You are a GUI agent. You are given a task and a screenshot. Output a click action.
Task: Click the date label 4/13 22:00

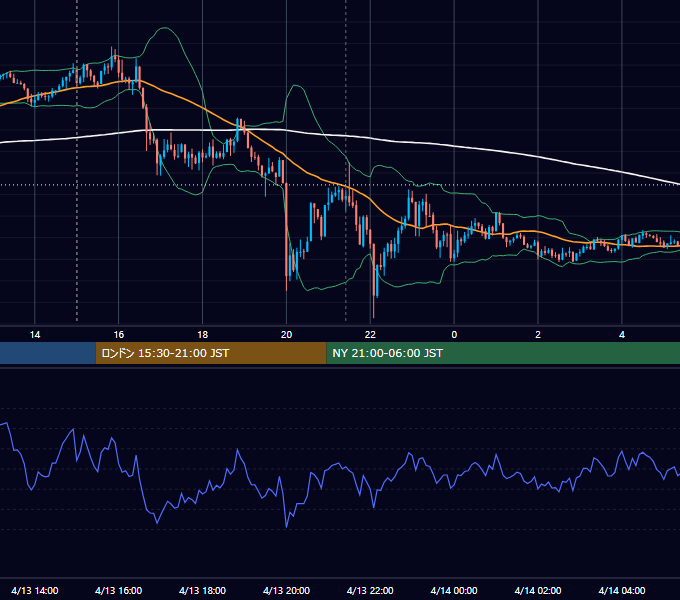(x=370, y=590)
